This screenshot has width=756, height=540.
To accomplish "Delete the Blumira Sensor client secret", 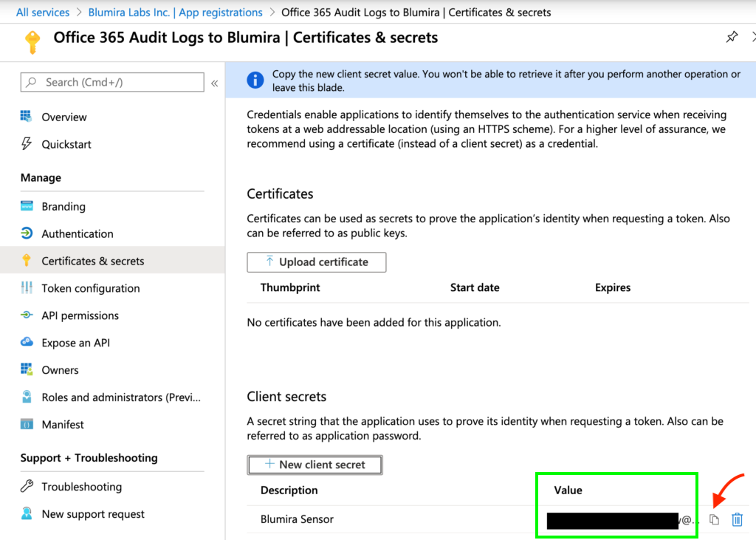I will [737, 520].
